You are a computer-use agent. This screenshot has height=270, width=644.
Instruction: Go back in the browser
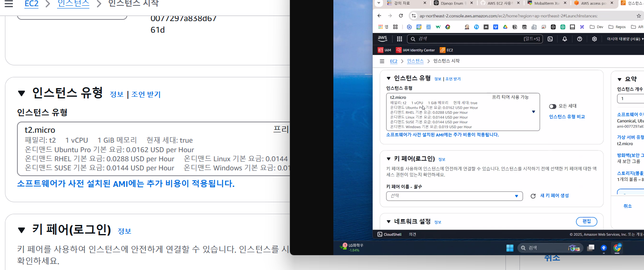pos(379,16)
